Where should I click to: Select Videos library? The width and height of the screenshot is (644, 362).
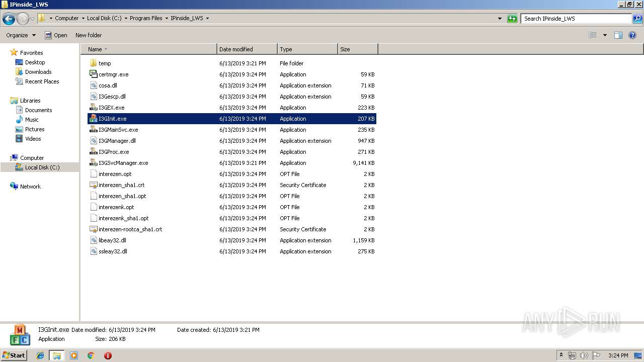[33, 139]
